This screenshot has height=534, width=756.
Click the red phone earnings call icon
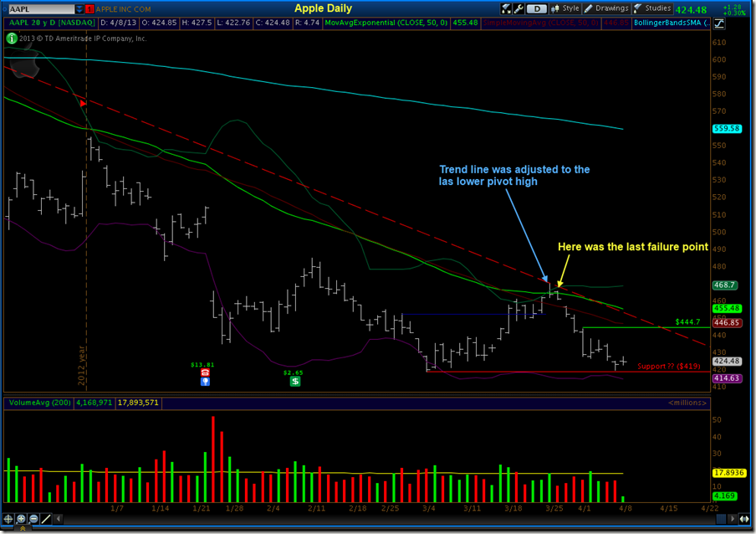(206, 372)
